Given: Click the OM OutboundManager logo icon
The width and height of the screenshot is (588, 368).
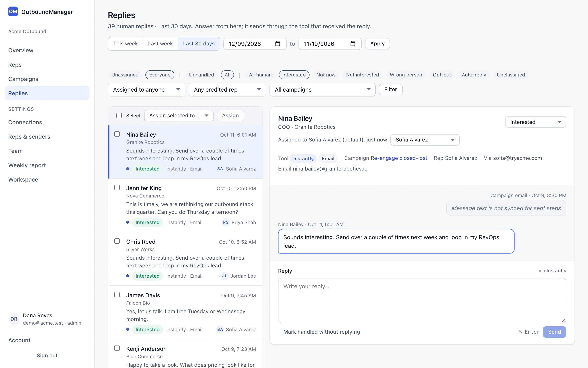Looking at the screenshot, I should pos(13,11).
